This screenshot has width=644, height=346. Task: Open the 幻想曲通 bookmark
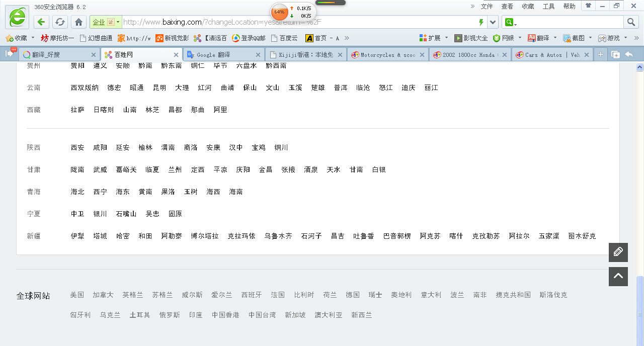(96, 38)
